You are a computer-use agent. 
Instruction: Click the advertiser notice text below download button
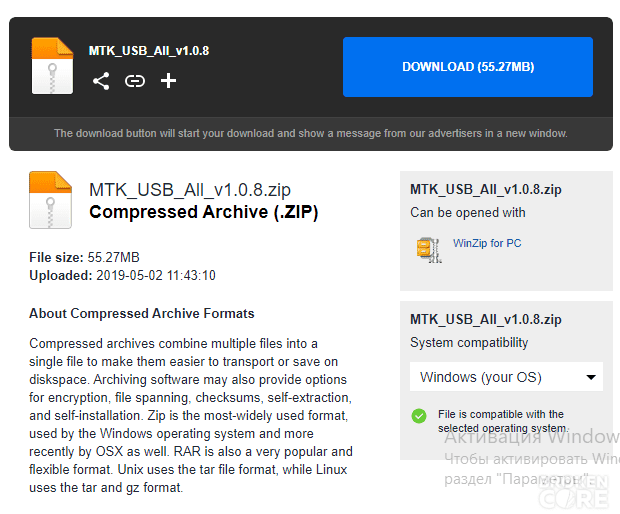pyautogui.click(x=311, y=133)
